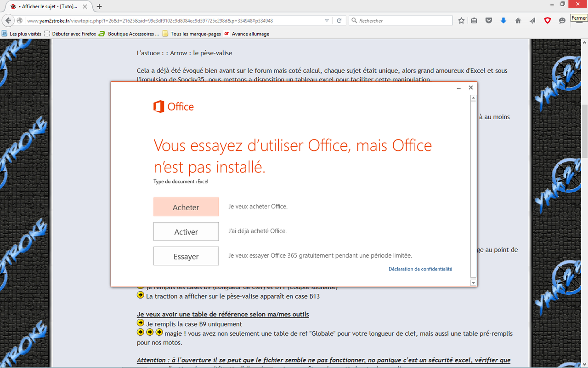This screenshot has height=368, width=588.
Task: Open Tous les marque-pages folder
Action: click(x=192, y=34)
